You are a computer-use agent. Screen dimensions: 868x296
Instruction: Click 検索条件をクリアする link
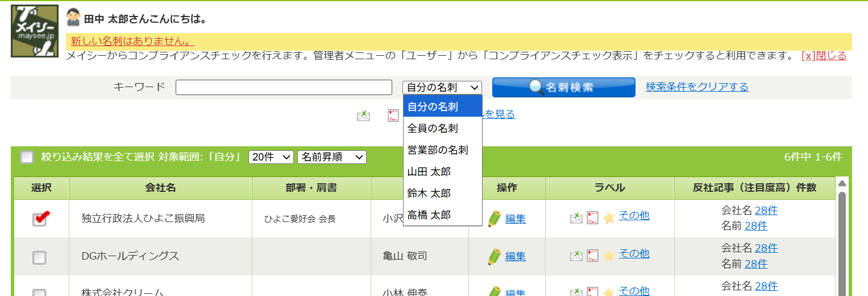[697, 87]
